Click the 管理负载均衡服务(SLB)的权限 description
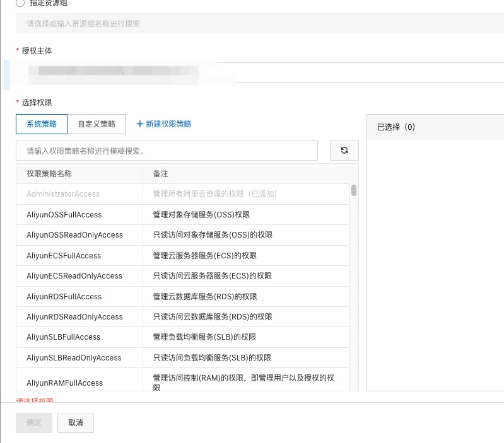The width and height of the screenshot is (504, 443). click(204, 337)
